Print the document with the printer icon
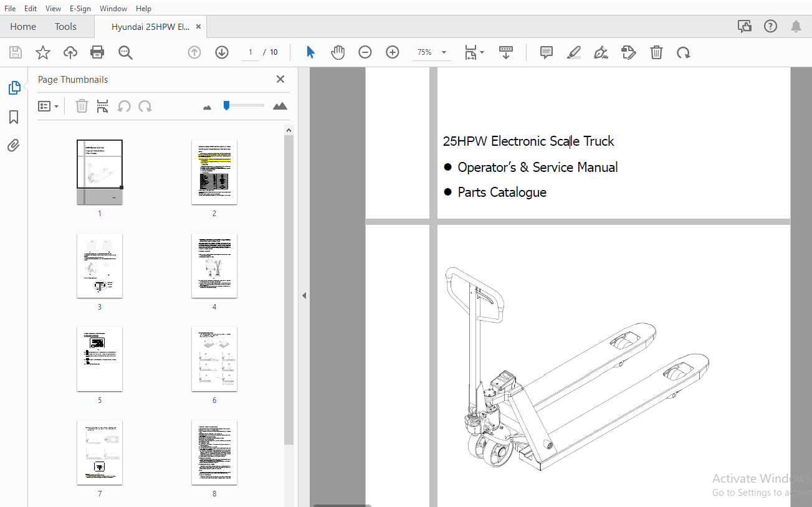The height and width of the screenshot is (507, 812). click(97, 52)
